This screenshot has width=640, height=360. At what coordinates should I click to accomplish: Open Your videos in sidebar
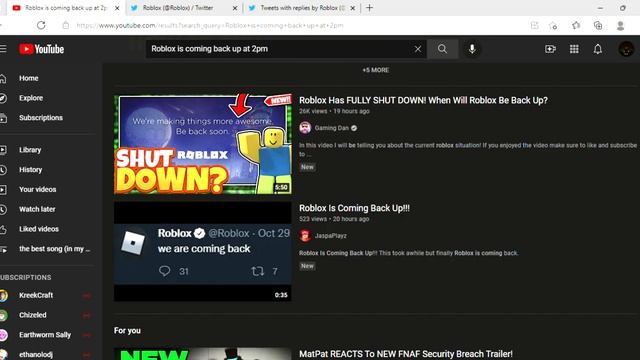click(38, 189)
